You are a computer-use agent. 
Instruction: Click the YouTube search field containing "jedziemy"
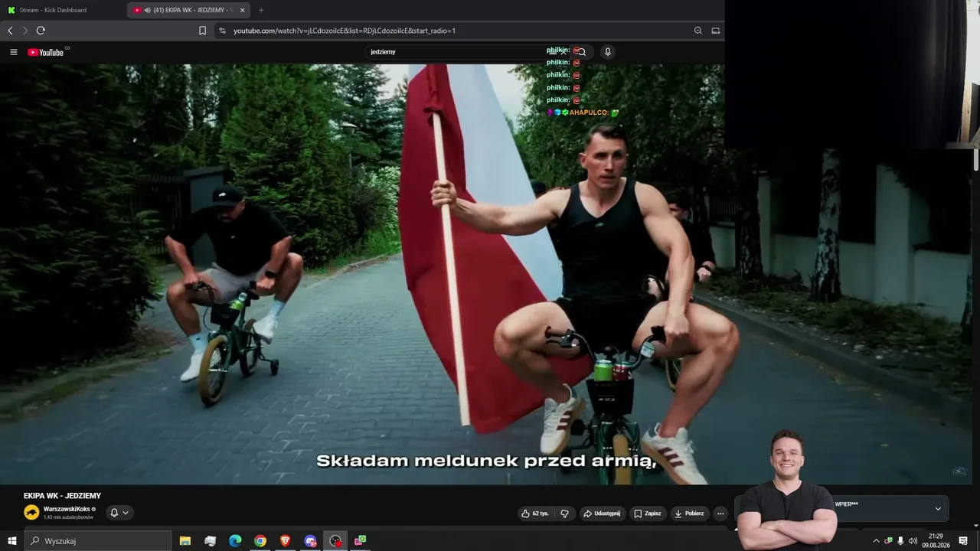click(x=467, y=52)
